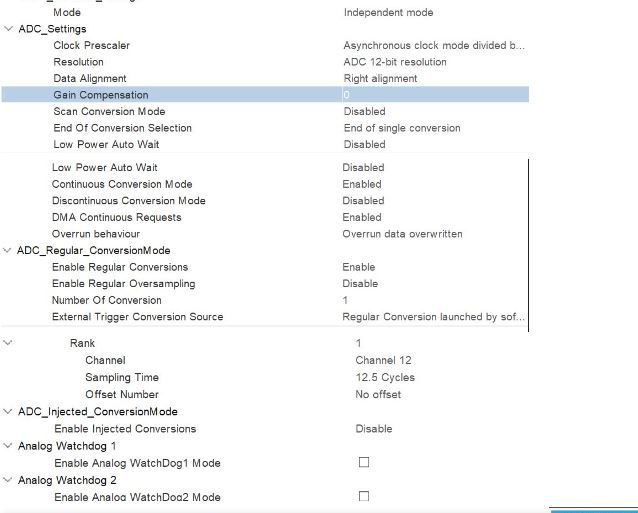Open the End of single conversion value
638x513 pixels.
(x=402, y=128)
